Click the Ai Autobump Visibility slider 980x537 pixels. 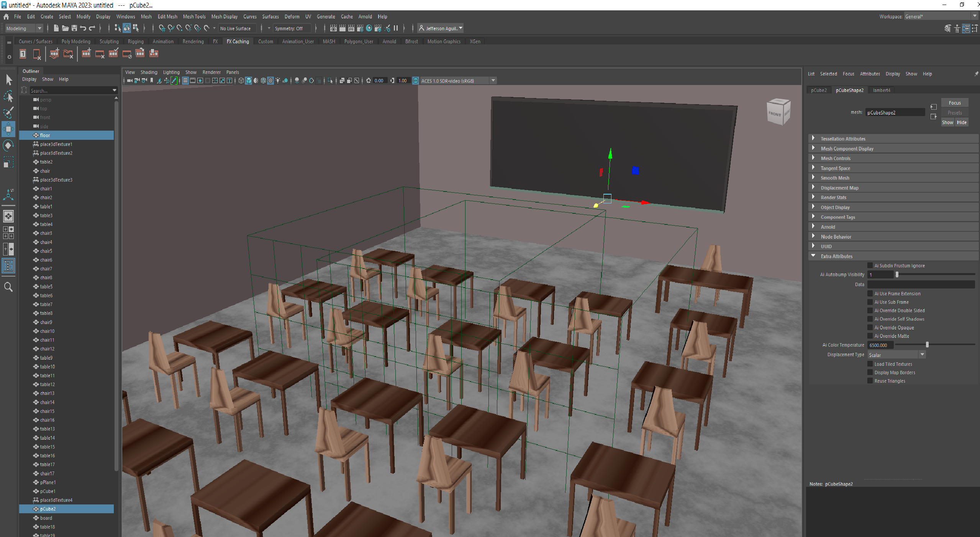click(935, 274)
